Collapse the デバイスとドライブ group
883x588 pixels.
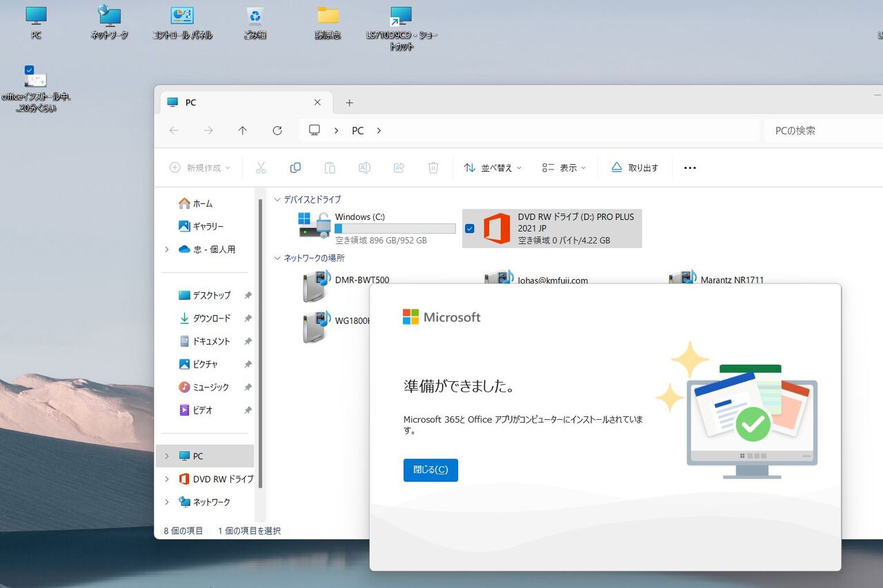[277, 199]
